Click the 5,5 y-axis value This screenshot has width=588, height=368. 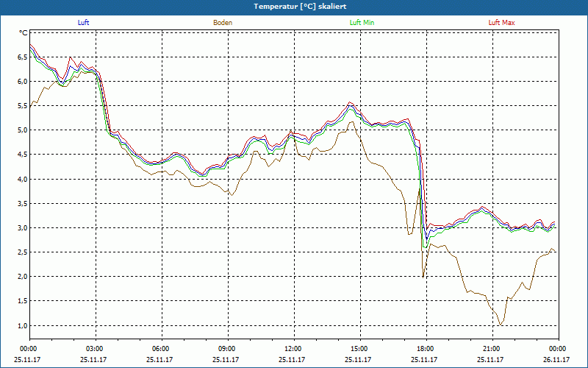(23, 106)
